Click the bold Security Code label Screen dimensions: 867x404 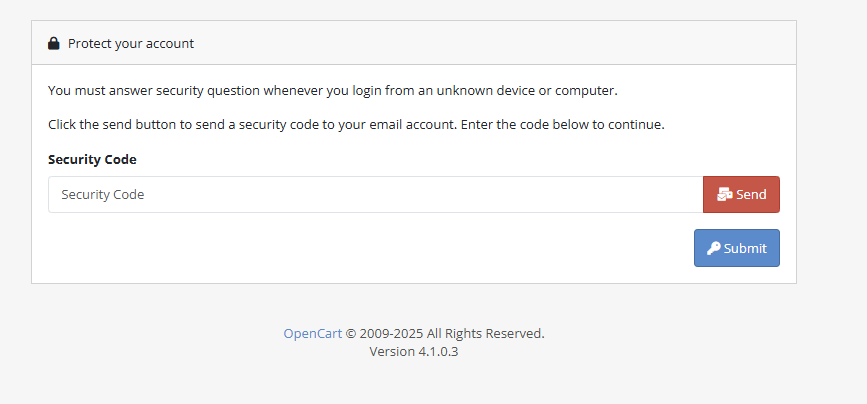click(92, 159)
